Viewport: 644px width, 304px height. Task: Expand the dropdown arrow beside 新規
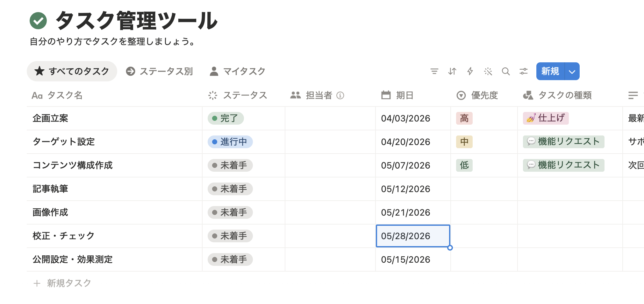[572, 71]
